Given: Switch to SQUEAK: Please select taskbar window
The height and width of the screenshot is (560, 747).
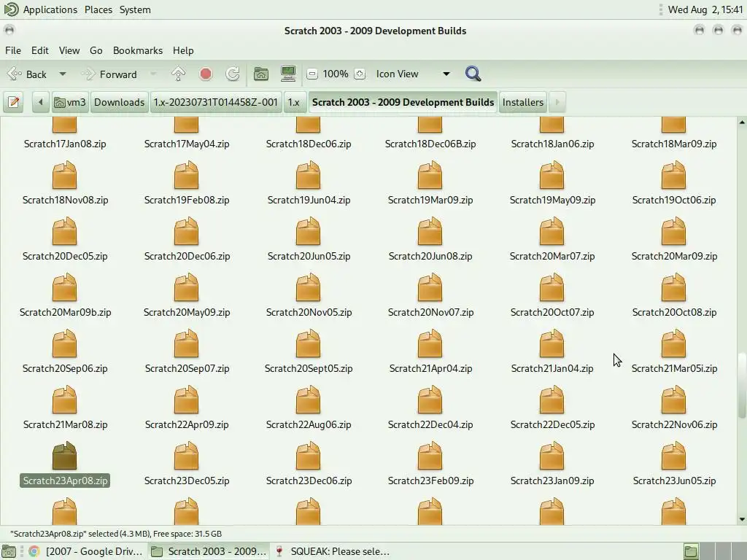Looking at the screenshot, I should click(333, 551).
